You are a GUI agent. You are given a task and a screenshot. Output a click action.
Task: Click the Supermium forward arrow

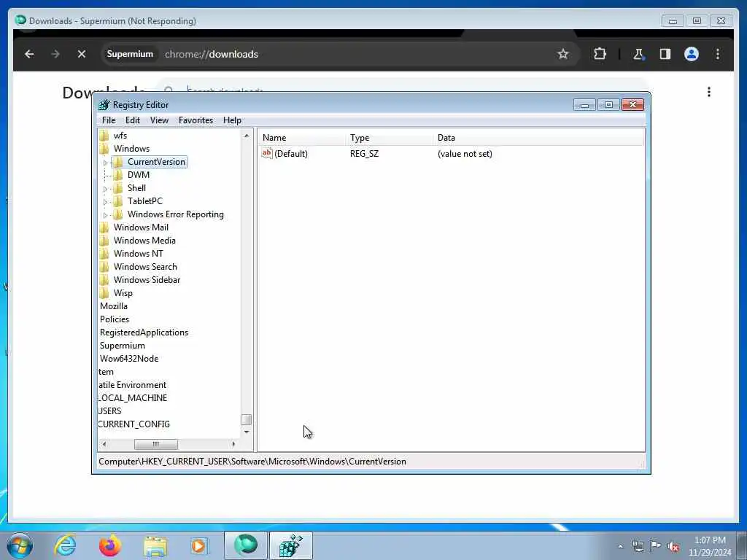(x=55, y=54)
